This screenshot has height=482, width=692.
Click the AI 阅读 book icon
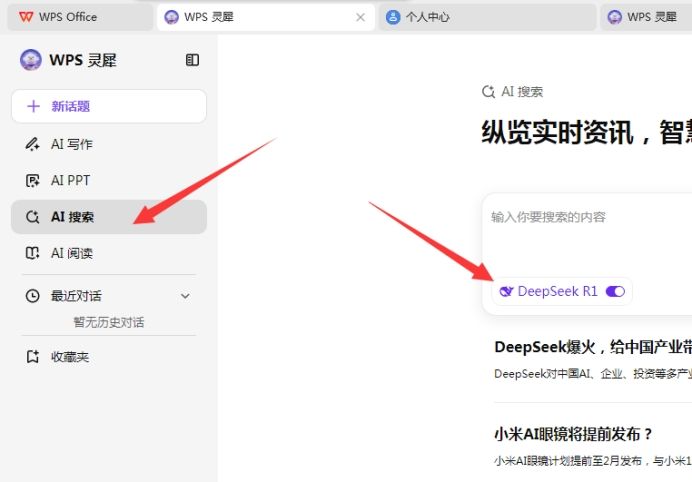click(x=32, y=254)
